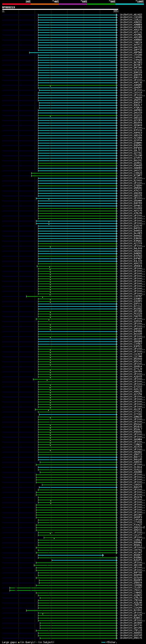The width and height of the screenshot is (146, 644).
Task: Open hit UniRef100_A8J4Q3 label
Action: [131, 15]
